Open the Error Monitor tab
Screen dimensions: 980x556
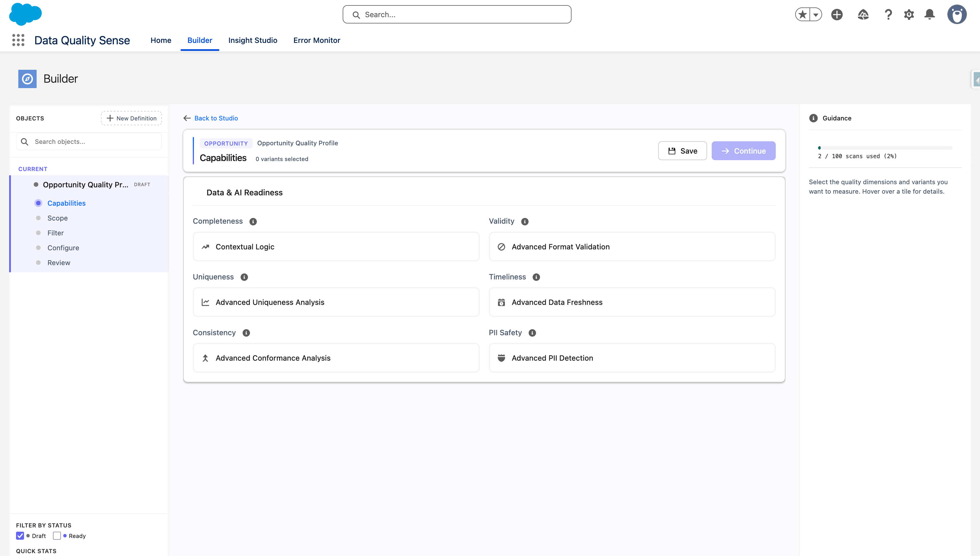317,40
